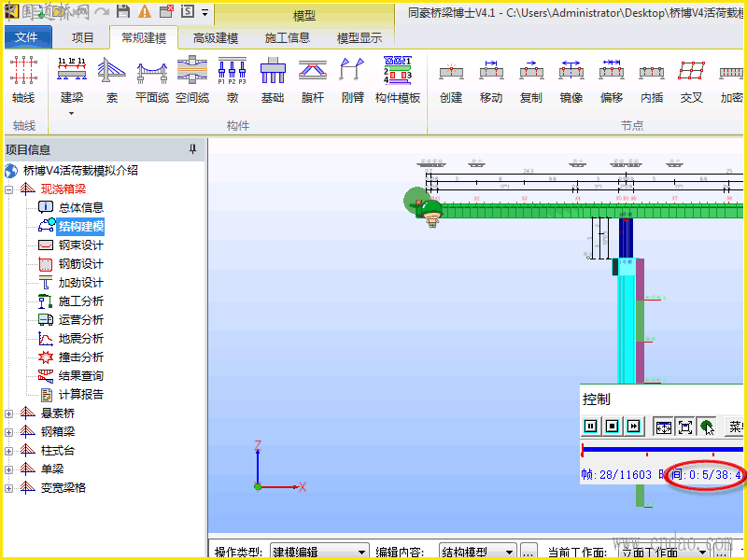Select the 基础 foundation tool
This screenshot has height=560, width=747.
coord(273,79)
